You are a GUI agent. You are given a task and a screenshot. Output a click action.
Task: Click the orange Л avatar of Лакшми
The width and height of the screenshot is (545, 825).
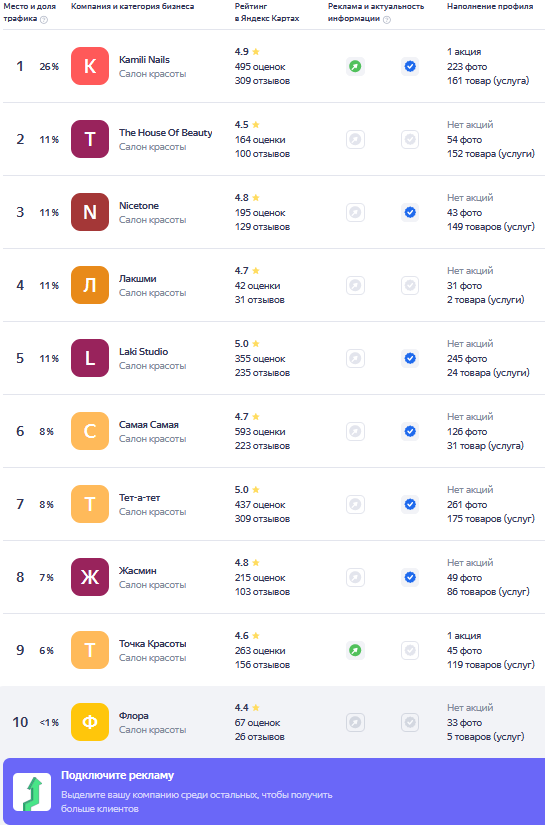pyautogui.click(x=90, y=285)
